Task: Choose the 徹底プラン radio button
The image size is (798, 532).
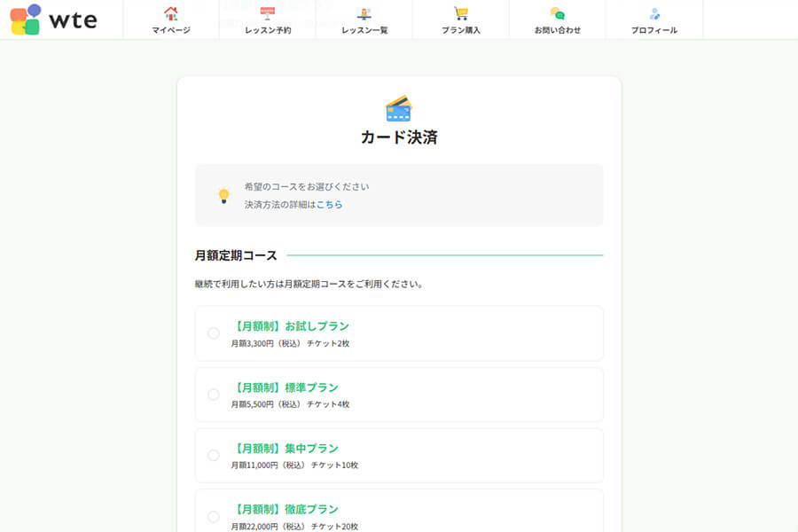Action: tap(213, 516)
